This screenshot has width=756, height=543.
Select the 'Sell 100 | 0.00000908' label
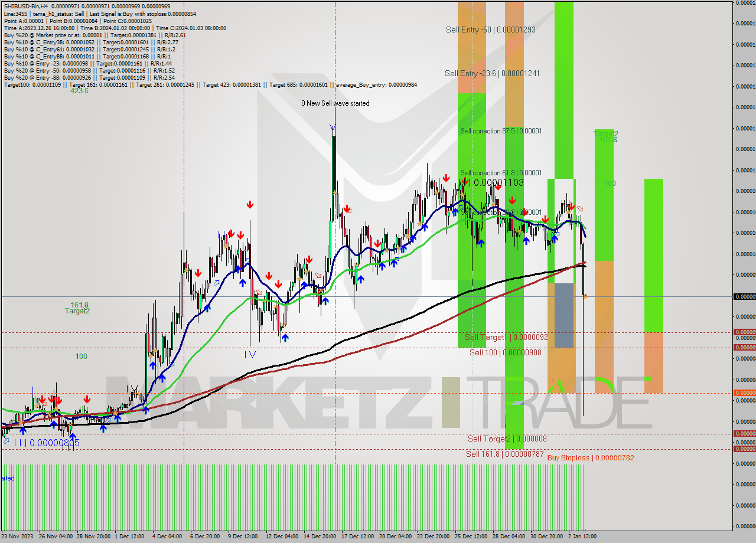click(x=506, y=352)
